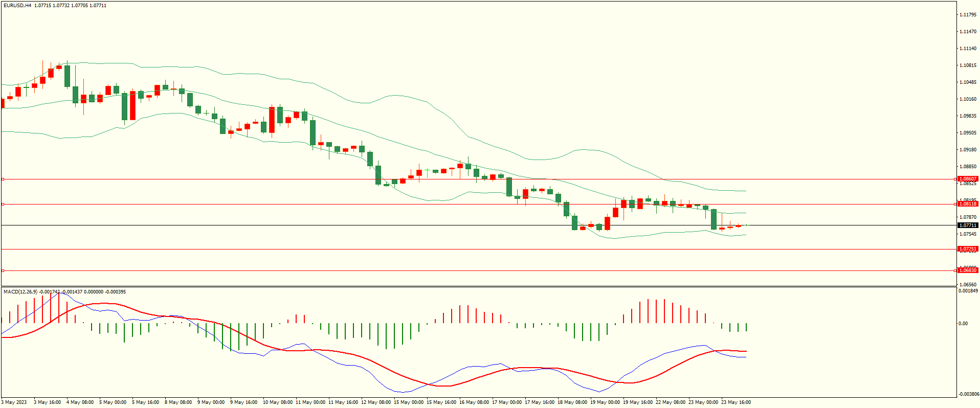Click the 19 May 00:00 time label
The image size is (980, 408).
pyautogui.click(x=605, y=402)
